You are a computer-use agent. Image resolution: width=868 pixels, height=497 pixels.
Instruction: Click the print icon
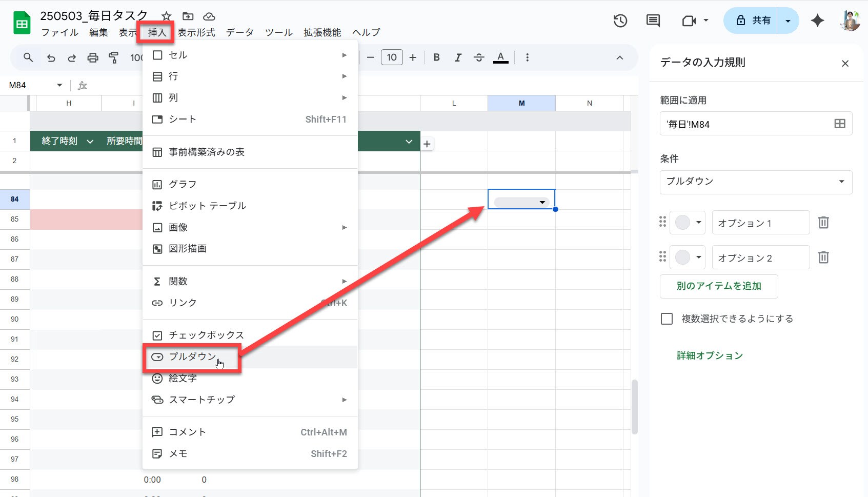pos(93,58)
